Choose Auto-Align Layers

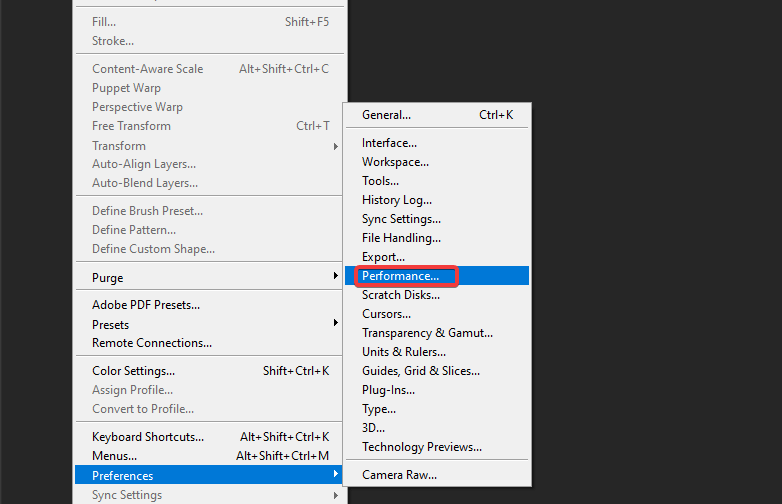(x=209, y=164)
